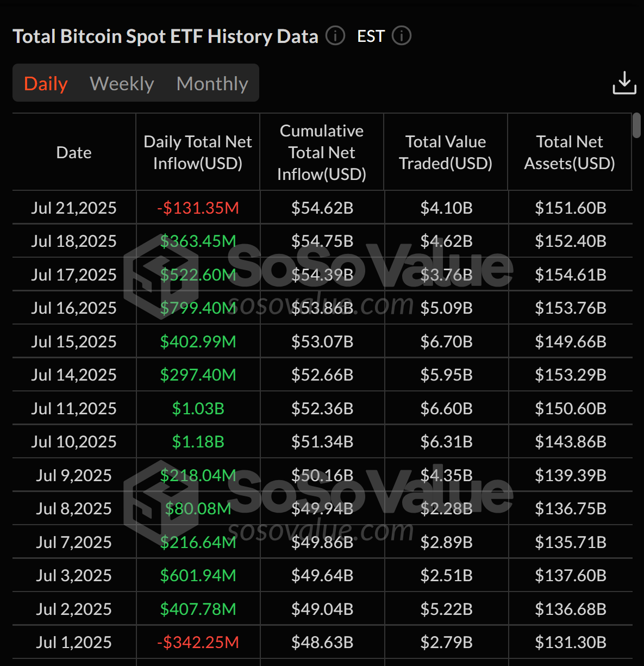This screenshot has height=666, width=644.
Task: Click the EST timezone label
Action: point(371,36)
